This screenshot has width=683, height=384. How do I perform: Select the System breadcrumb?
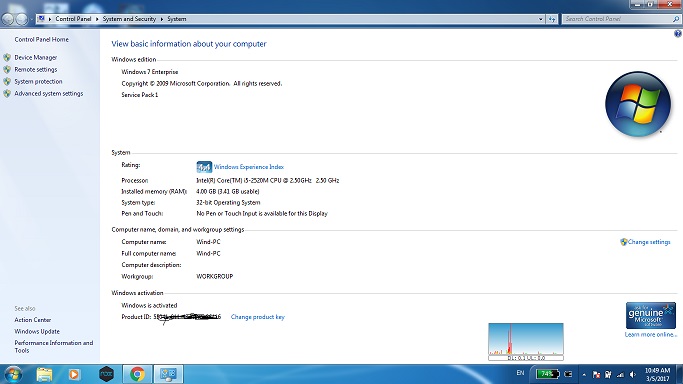(x=177, y=19)
